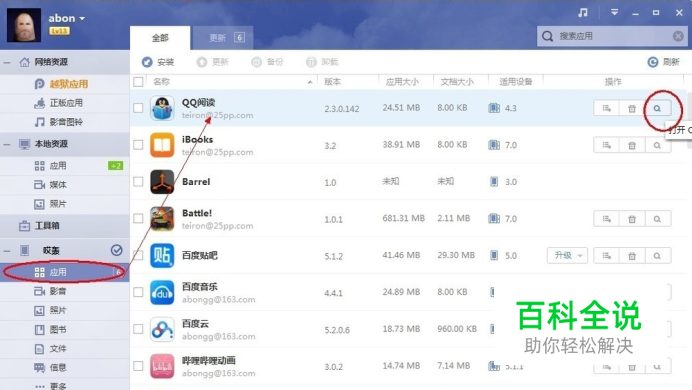Open 越狱应用 in the sidebar
The width and height of the screenshot is (692, 390).
tap(64, 84)
